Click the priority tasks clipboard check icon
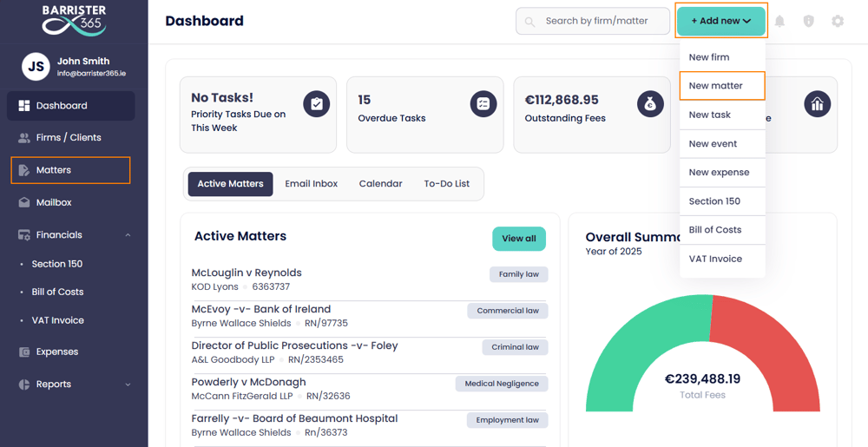The height and width of the screenshot is (447, 868). (316, 104)
